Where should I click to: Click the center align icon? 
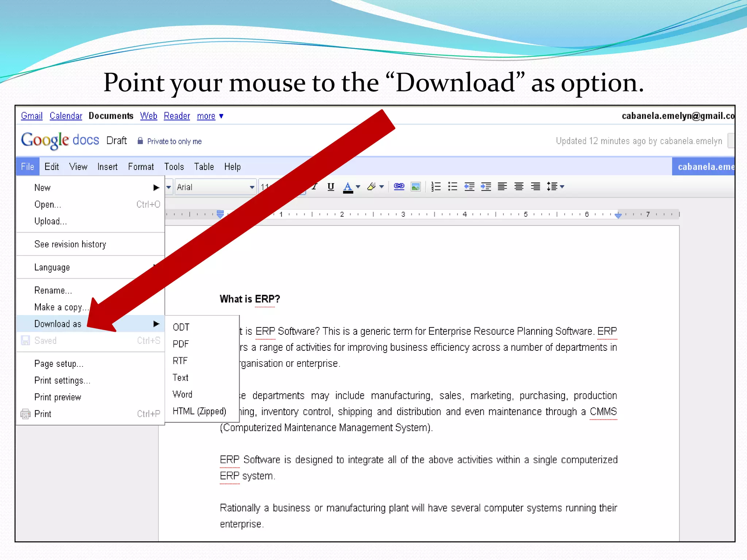point(519,187)
